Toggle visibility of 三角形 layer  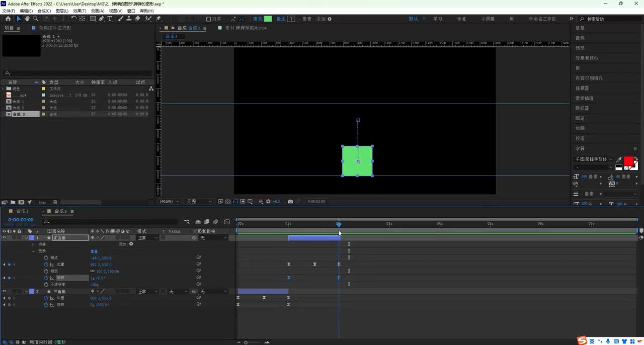pos(5,292)
